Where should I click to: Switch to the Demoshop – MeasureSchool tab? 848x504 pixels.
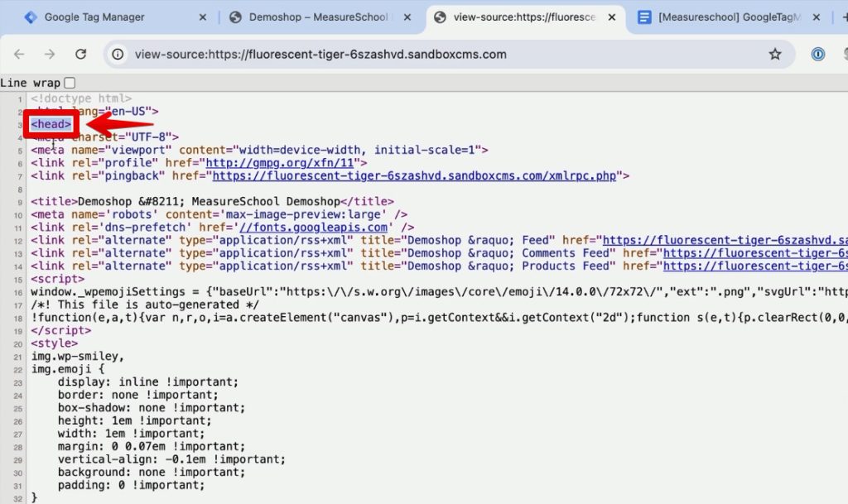(x=318, y=17)
